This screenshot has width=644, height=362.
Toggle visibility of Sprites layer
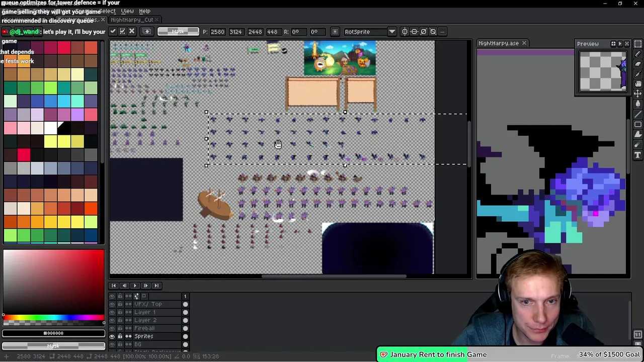click(x=112, y=336)
